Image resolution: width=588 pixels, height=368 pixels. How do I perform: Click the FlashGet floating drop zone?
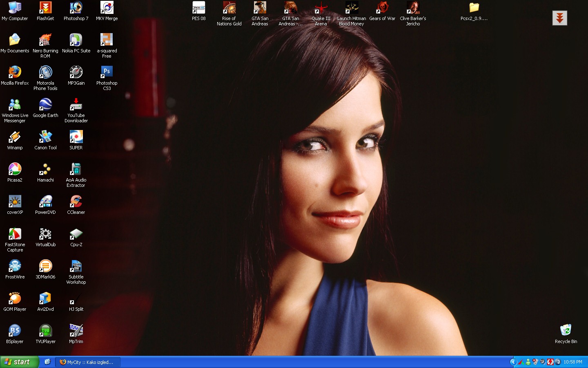pyautogui.click(x=560, y=18)
